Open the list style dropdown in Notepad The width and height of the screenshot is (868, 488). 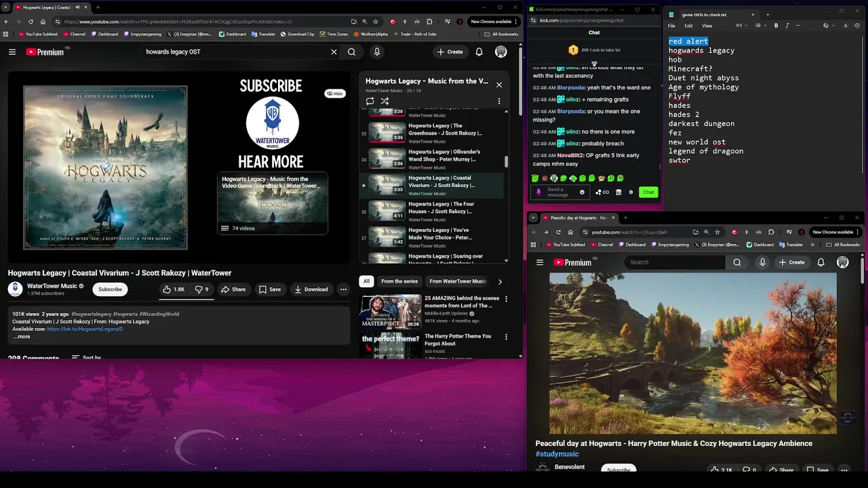(761, 26)
